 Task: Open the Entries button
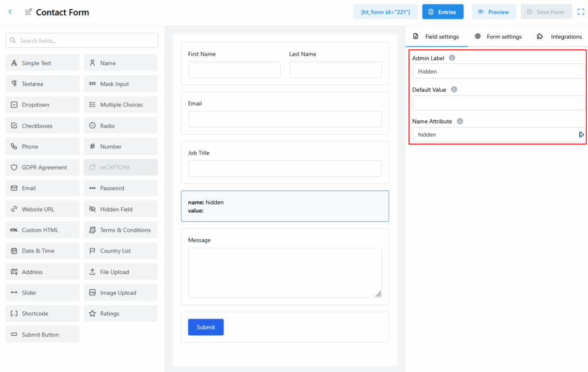point(442,12)
